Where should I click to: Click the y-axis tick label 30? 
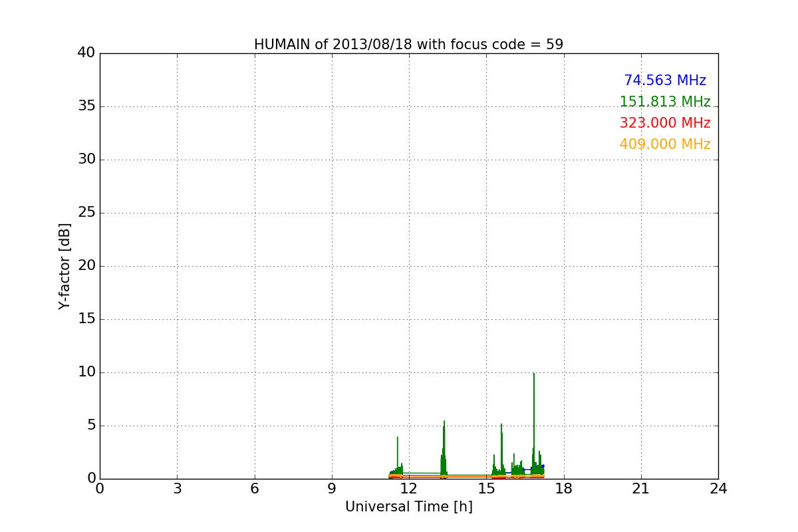(x=86, y=160)
